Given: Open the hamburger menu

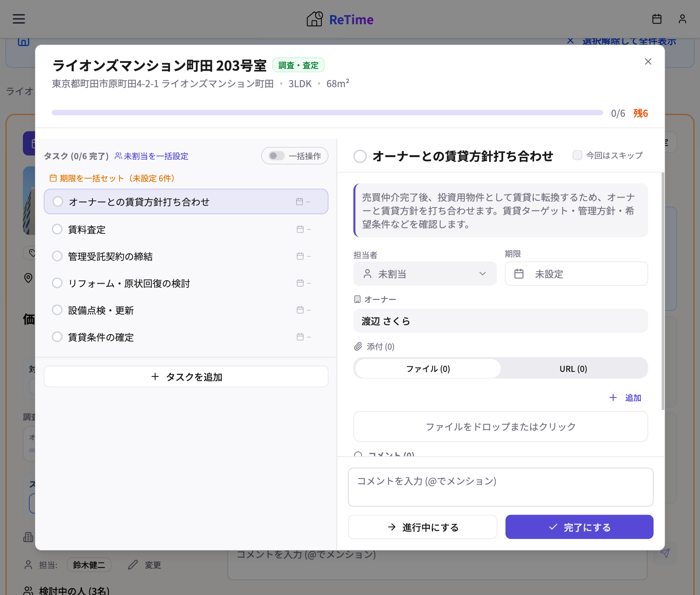Looking at the screenshot, I should (19, 19).
